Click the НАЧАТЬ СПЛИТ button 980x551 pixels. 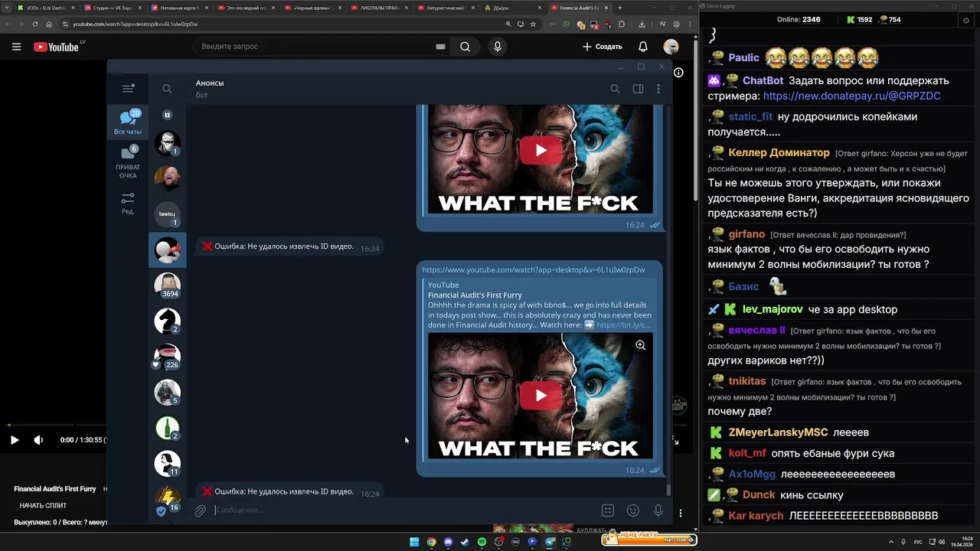[x=43, y=505]
